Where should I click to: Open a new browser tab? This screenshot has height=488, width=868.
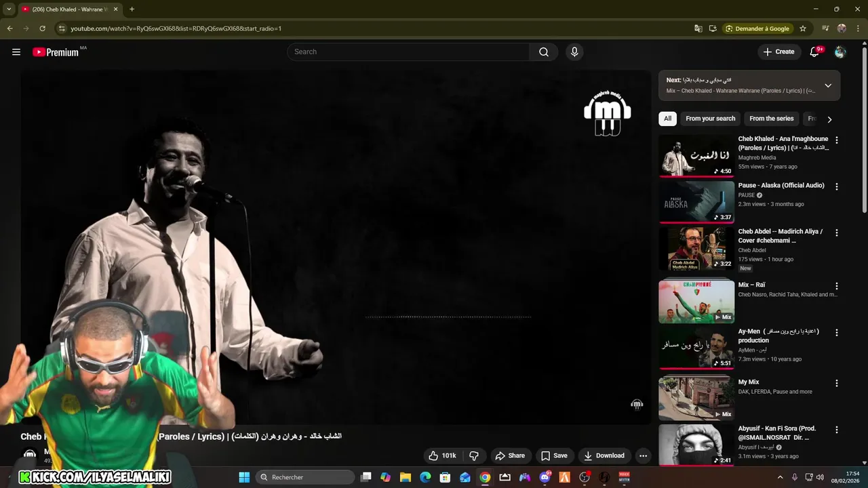132,9
